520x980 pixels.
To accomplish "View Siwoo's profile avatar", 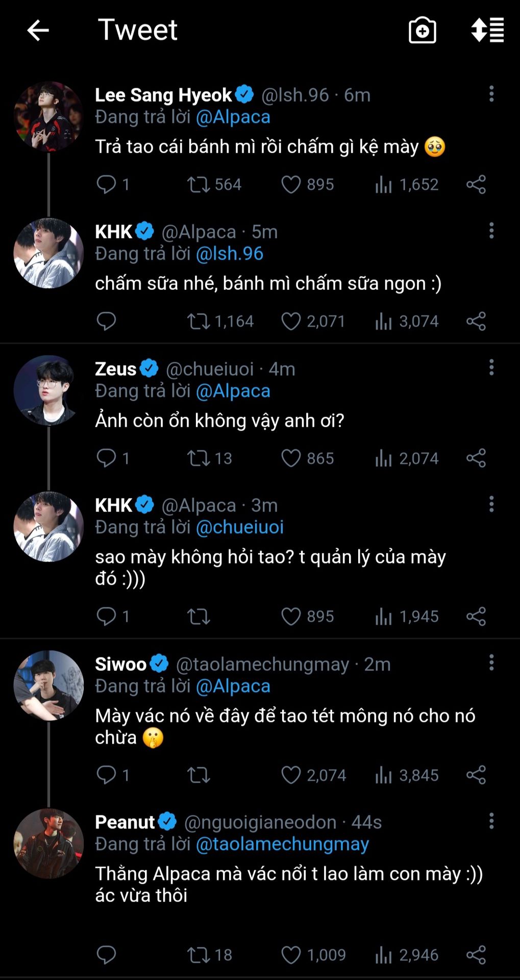I will (48, 685).
